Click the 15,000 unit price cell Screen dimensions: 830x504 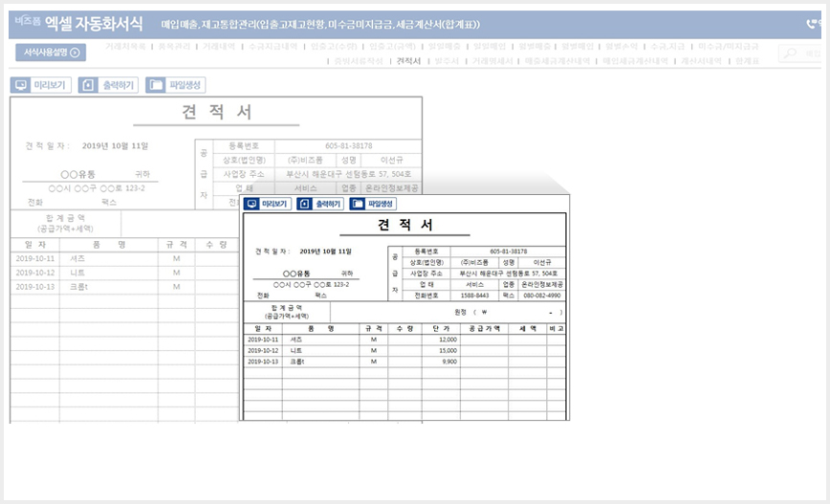point(441,350)
